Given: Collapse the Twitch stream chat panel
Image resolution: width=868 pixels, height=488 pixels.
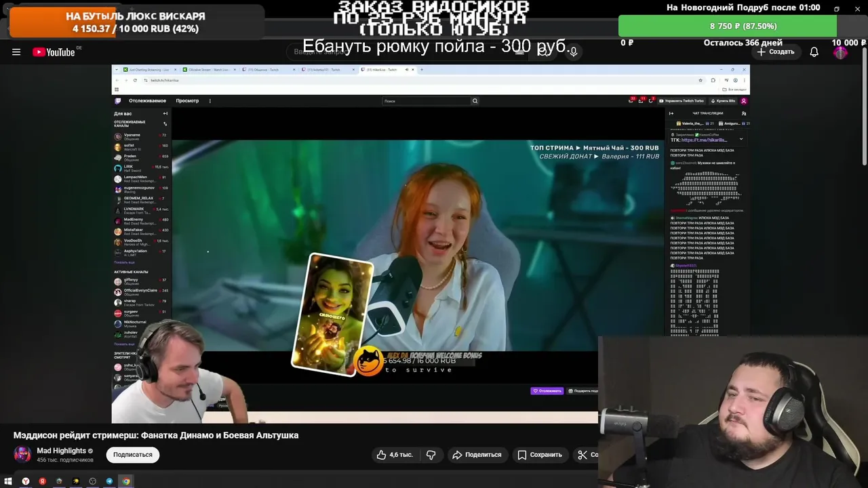Looking at the screenshot, I should [x=671, y=113].
